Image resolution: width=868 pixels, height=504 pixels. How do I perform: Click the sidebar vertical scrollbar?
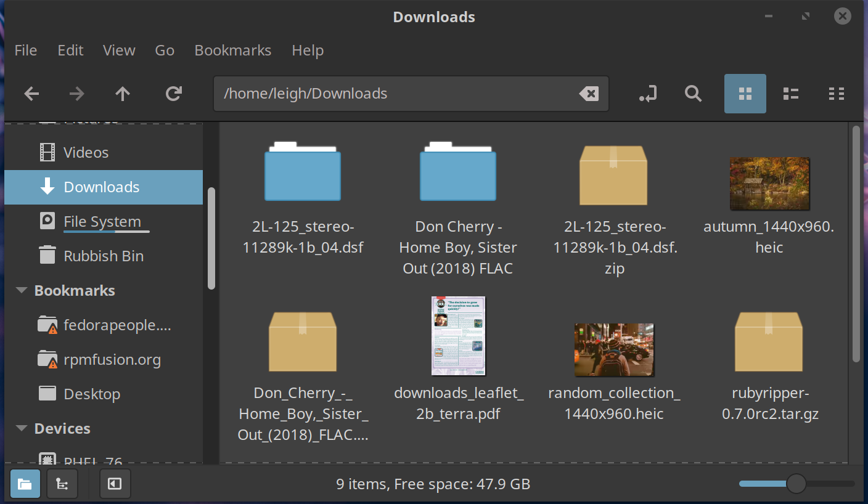click(211, 238)
